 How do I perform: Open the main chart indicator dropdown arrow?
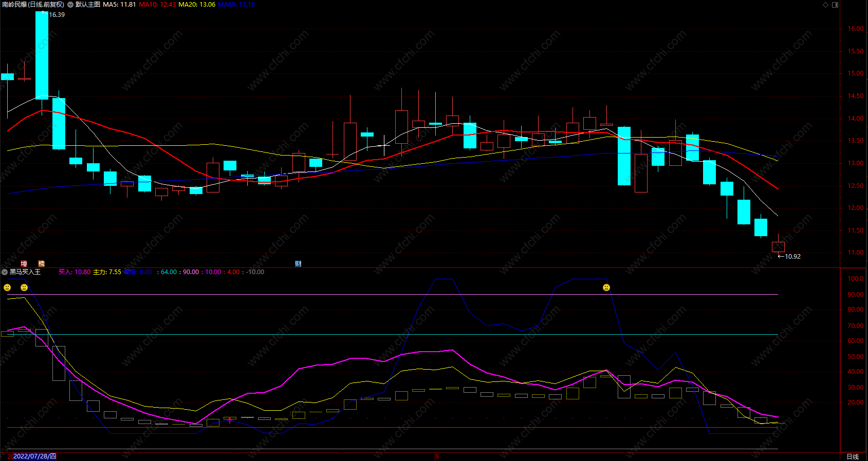click(70, 5)
